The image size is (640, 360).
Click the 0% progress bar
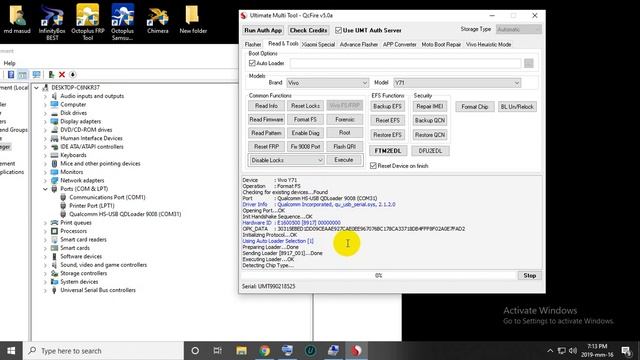[379, 276]
